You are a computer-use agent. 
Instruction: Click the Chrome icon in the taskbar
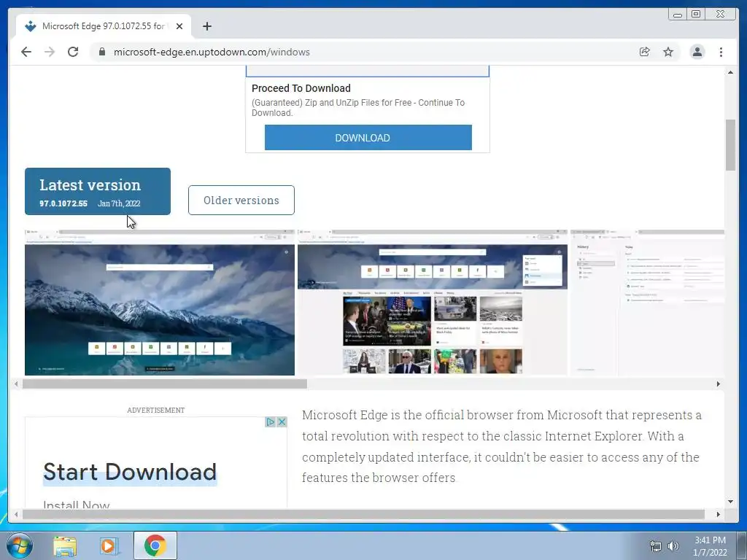click(x=155, y=545)
